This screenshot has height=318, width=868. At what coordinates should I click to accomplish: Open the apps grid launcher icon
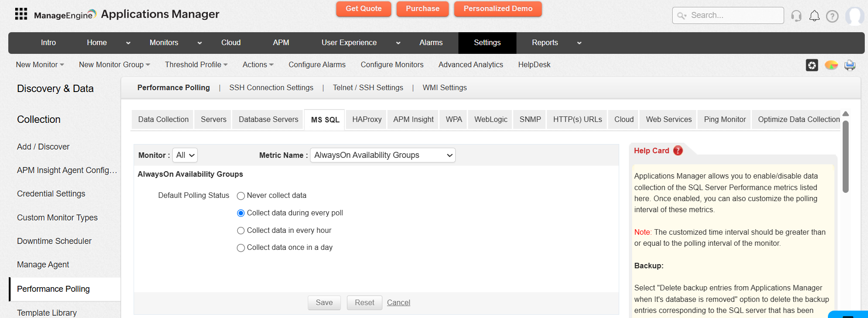(x=21, y=14)
